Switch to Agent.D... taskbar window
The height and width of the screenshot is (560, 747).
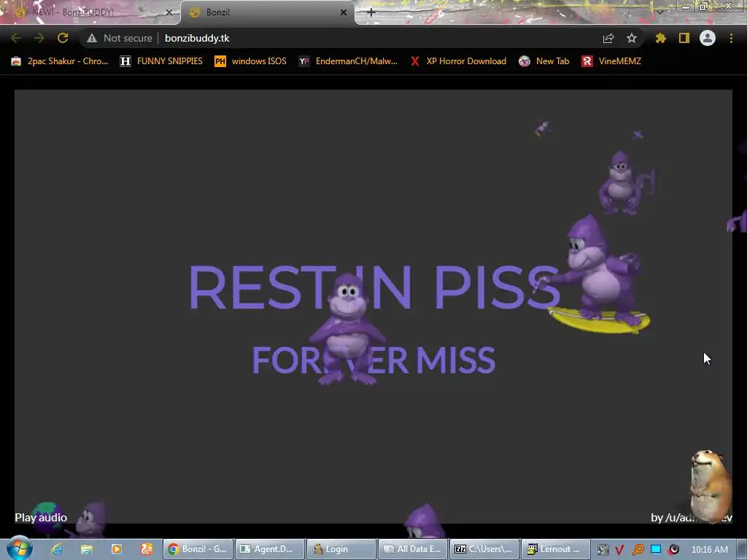270,549
